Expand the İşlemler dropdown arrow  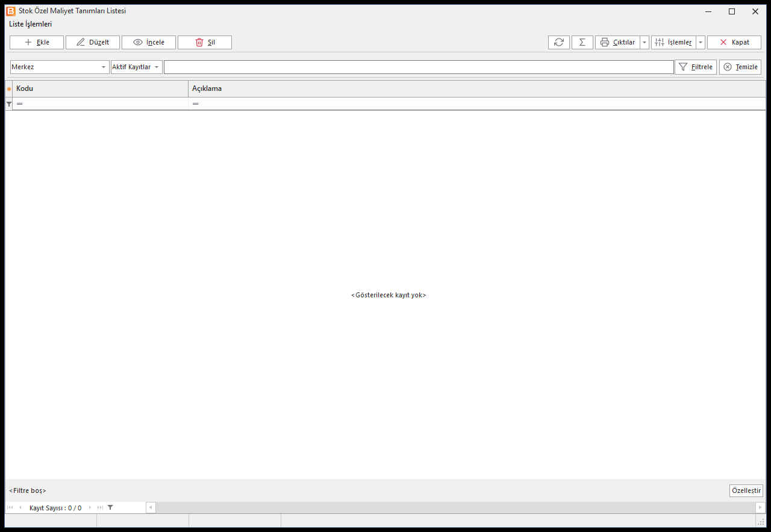pos(701,42)
